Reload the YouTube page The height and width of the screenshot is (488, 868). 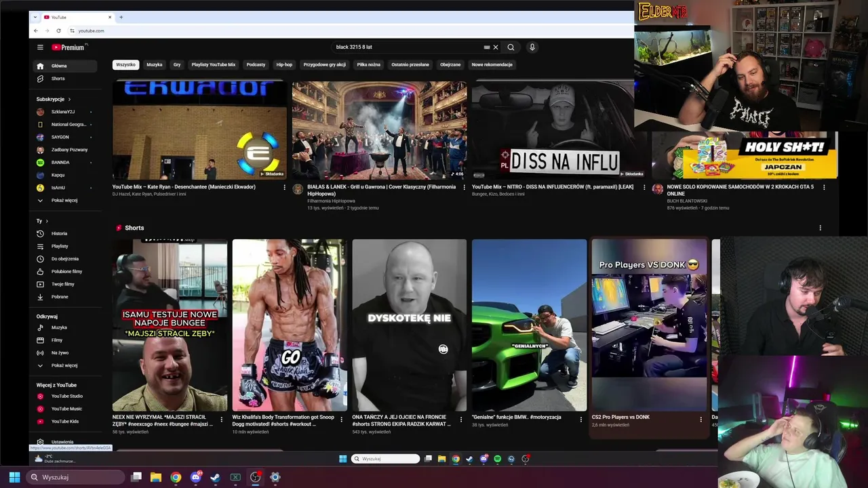pyautogui.click(x=58, y=30)
